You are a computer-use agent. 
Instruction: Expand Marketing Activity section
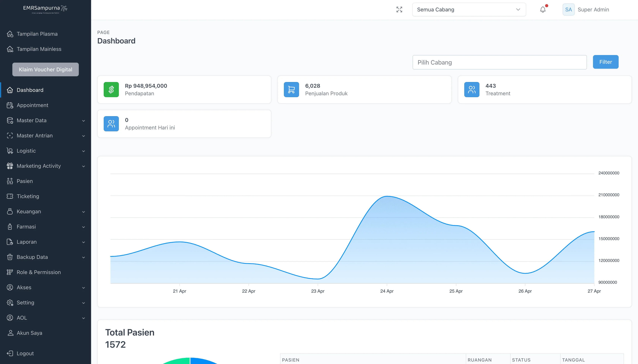point(83,166)
